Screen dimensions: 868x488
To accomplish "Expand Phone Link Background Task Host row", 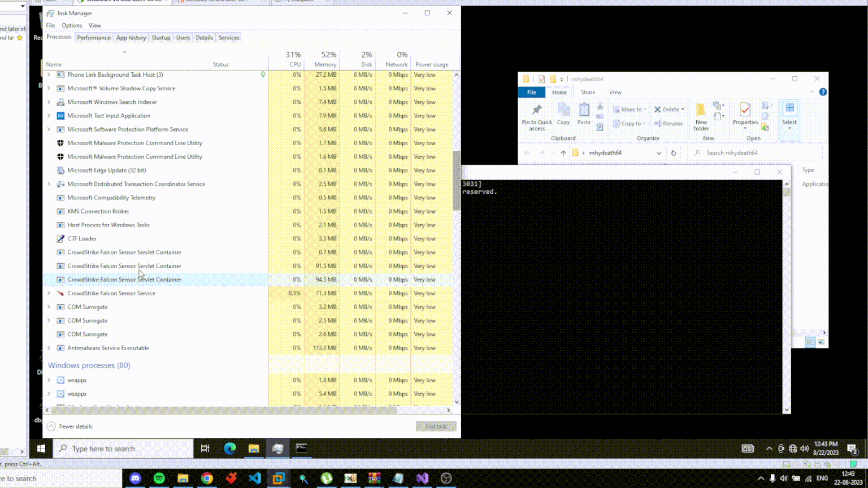I will click(49, 75).
